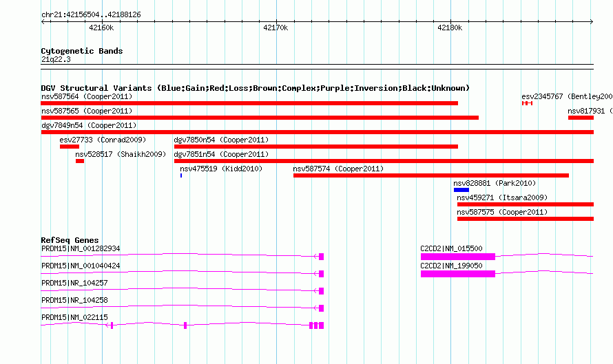This screenshot has height=364, width=613.
Task: Open the dgv7850n54 (Cooper2011) variant label
Action: click(x=221, y=140)
